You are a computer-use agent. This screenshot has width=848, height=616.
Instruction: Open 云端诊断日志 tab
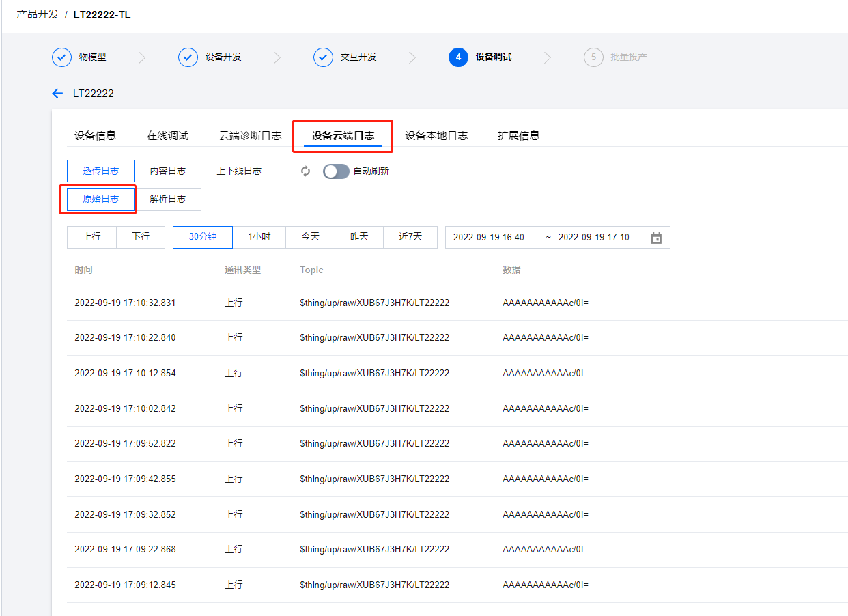click(x=250, y=136)
